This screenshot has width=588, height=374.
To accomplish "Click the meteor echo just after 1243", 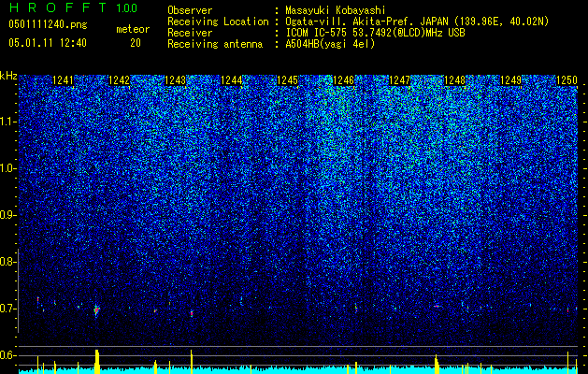I will coord(192,313).
